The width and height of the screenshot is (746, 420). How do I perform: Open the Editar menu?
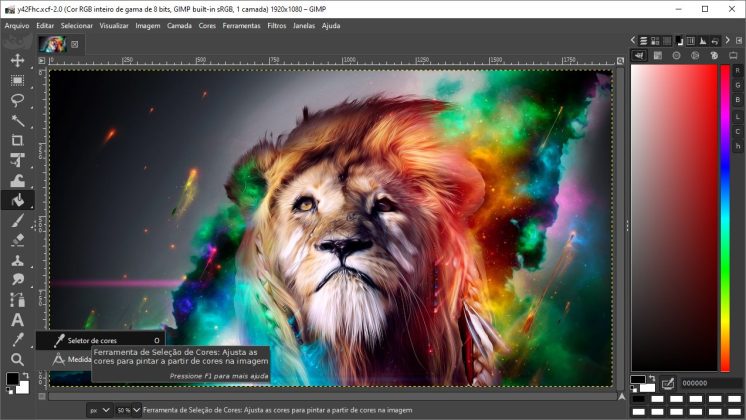pyautogui.click(x=45, y=26)
